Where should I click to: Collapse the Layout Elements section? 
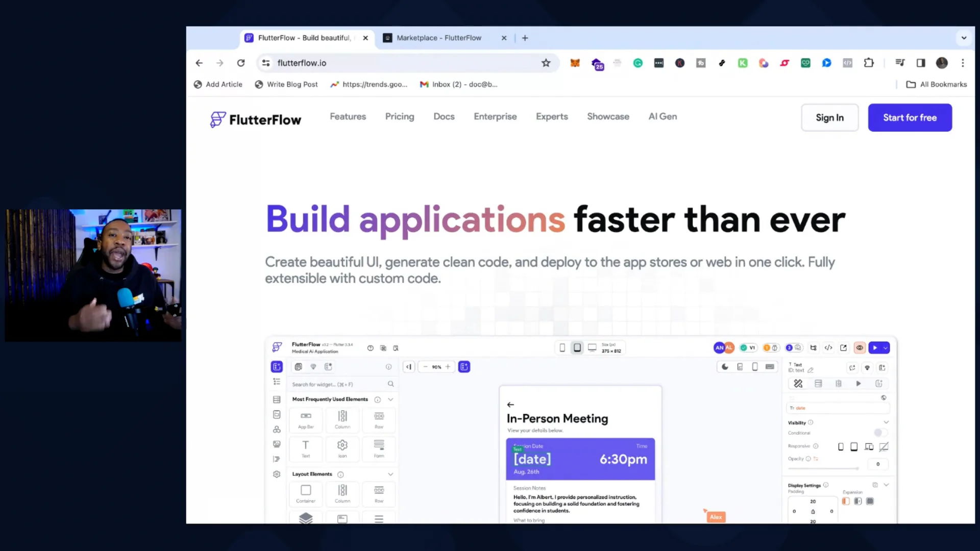pos(390,474)
